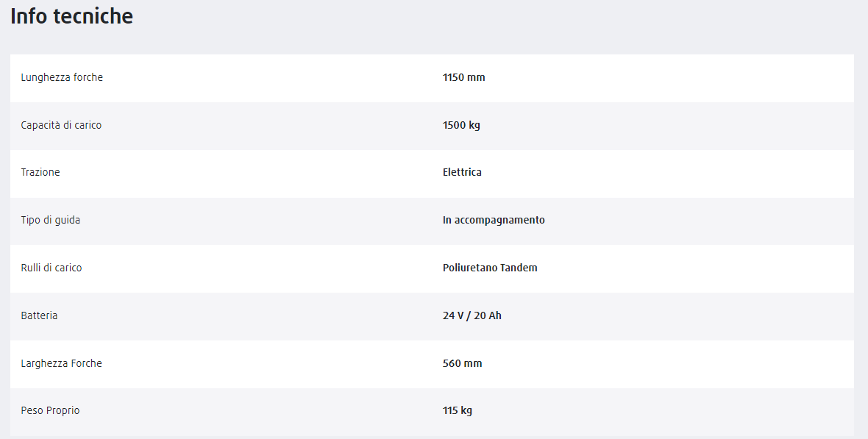Image resolution: width=868 pixels, height=439 pixels.
Task: Select the Larghezza Forche label
Action: [x=62, y=364]
